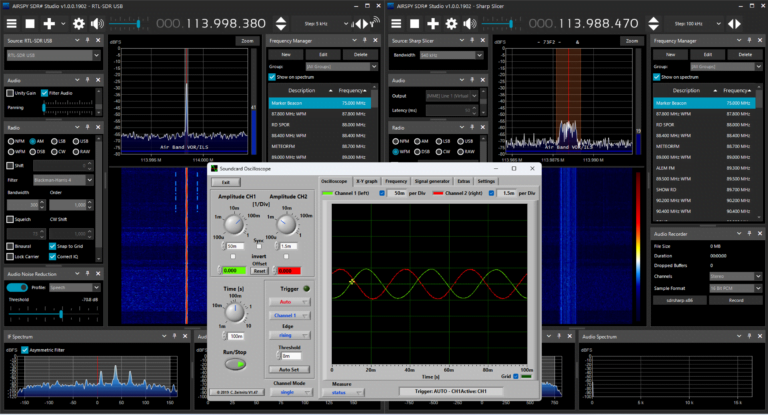Image resolution: width=768 pixels, height=415 pixels.
Task: Enable the Unity Gain checkbox
Action: click(10, 93)
